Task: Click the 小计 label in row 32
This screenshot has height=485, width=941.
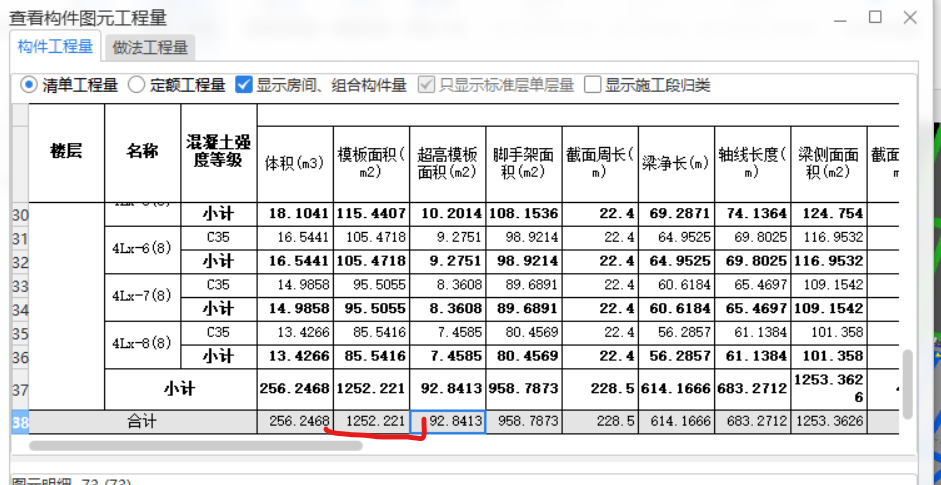Action: pos(219,262)
